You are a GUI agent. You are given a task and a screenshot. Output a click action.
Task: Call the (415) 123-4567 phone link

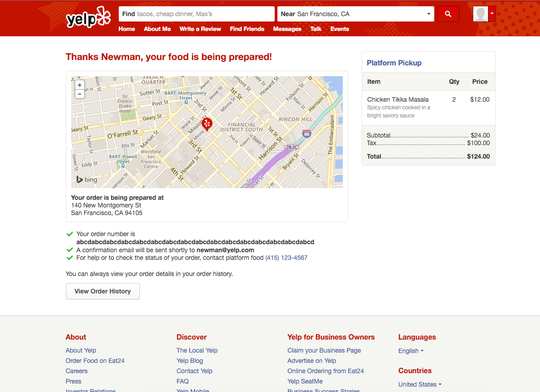286,258
